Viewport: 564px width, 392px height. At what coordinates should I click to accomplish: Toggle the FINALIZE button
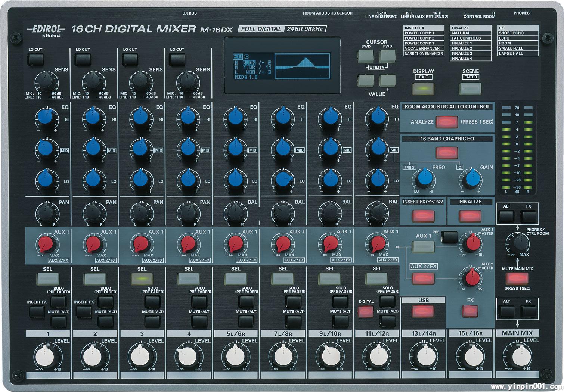[x=470, y=216]
